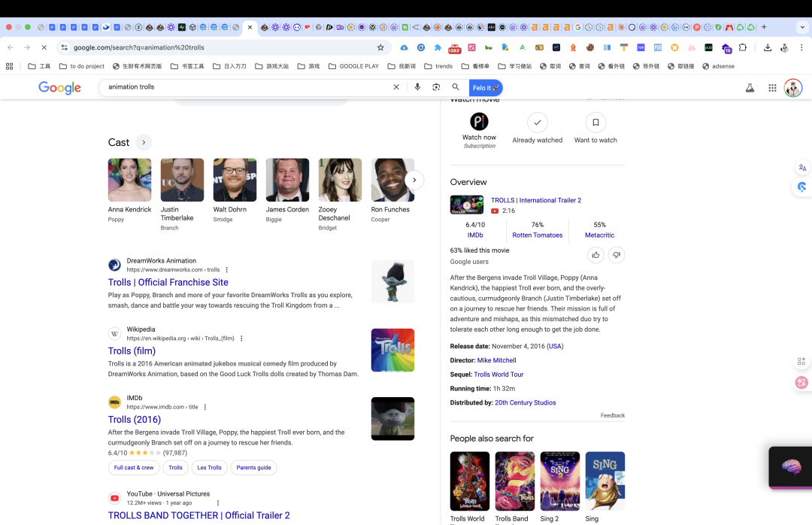The image size is (812, 525).
Task: Click the address bar URL
Action: coord(139,47)
